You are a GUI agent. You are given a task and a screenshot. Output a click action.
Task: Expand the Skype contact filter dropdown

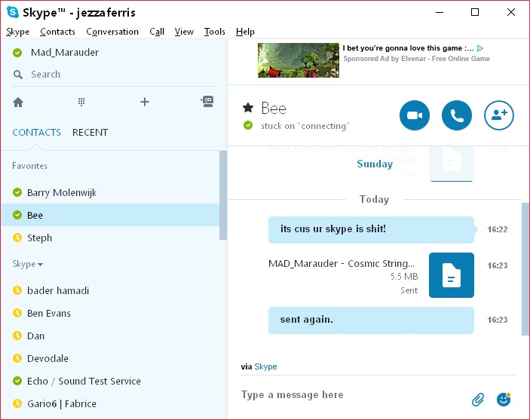(27, 264)
